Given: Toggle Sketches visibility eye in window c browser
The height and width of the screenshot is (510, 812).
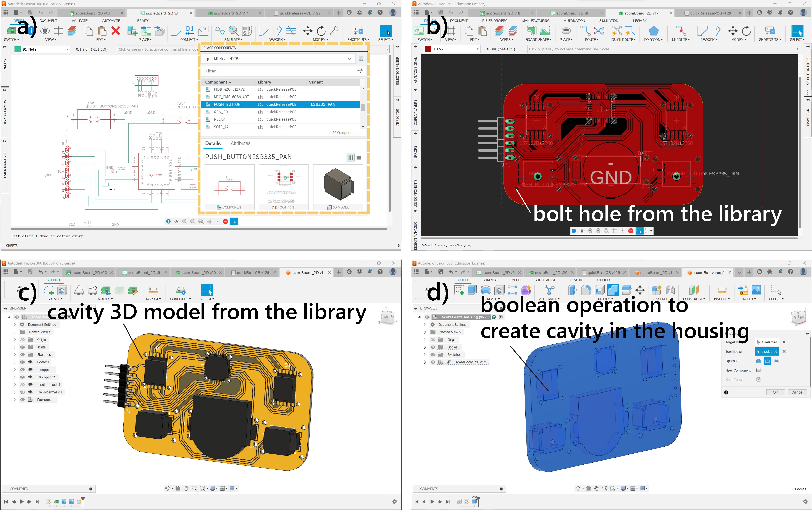Looking at the screenshot, I should pos(22,354).
